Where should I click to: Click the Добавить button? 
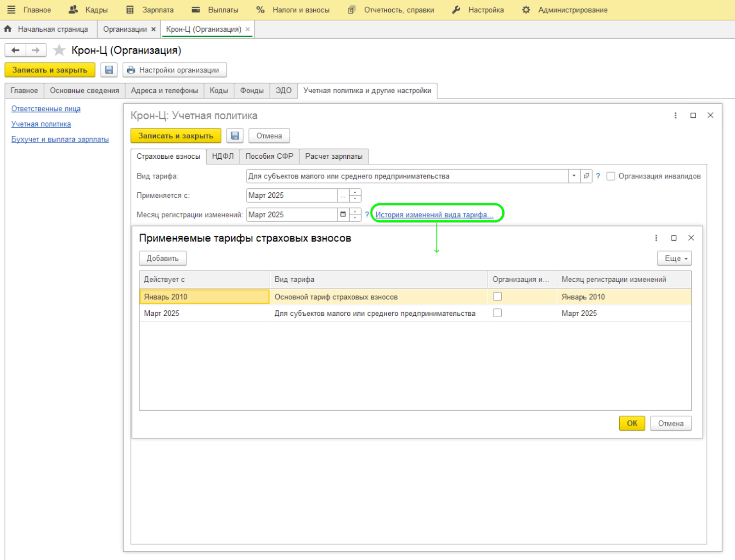pyautogui.click(x=163, y=258)
